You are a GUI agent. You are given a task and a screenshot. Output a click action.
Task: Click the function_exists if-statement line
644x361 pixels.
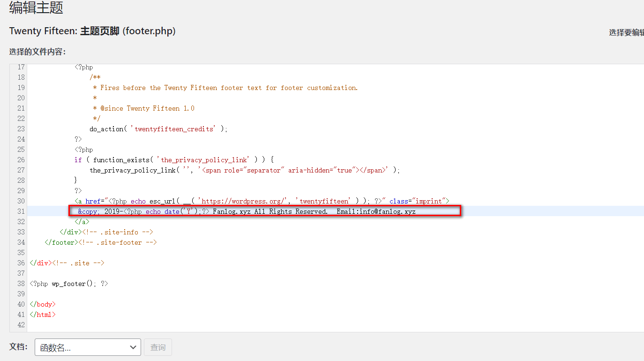[174, 160]
